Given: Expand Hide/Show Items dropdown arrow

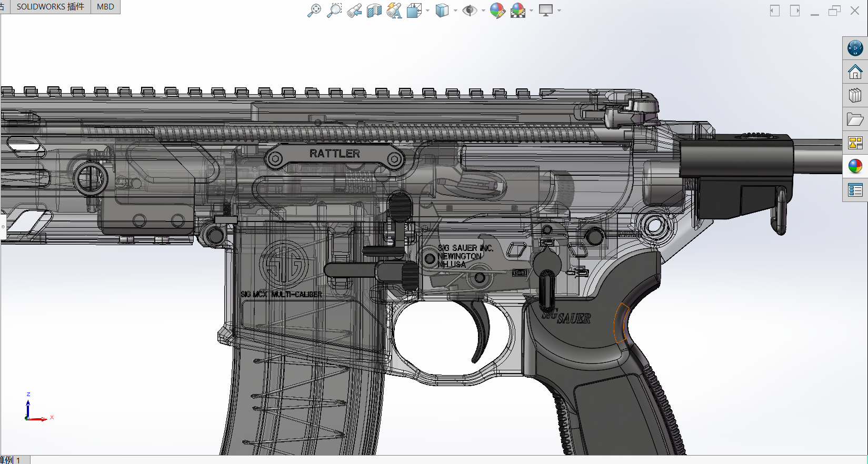Looking at the screenshot, I should [x=483, y=11].
